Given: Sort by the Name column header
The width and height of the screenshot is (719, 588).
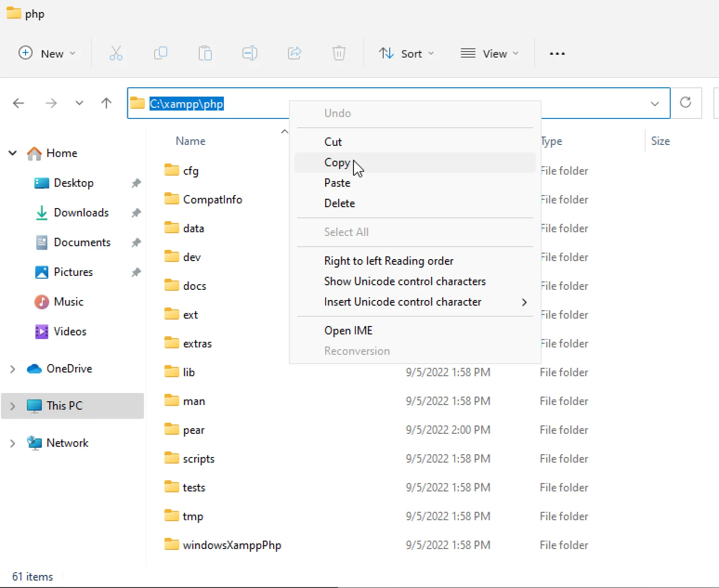Looking at the screenshot, I should pyautogui.click(x=190, y=141).
